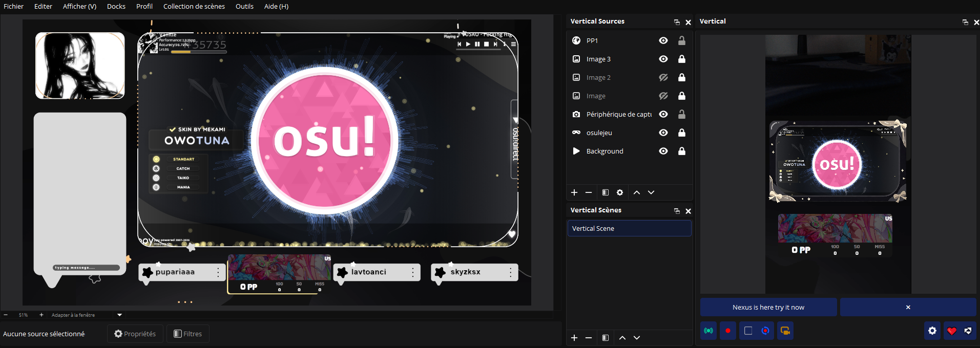
Task: Remove the selected vertical source with minus
Action: 589,192
